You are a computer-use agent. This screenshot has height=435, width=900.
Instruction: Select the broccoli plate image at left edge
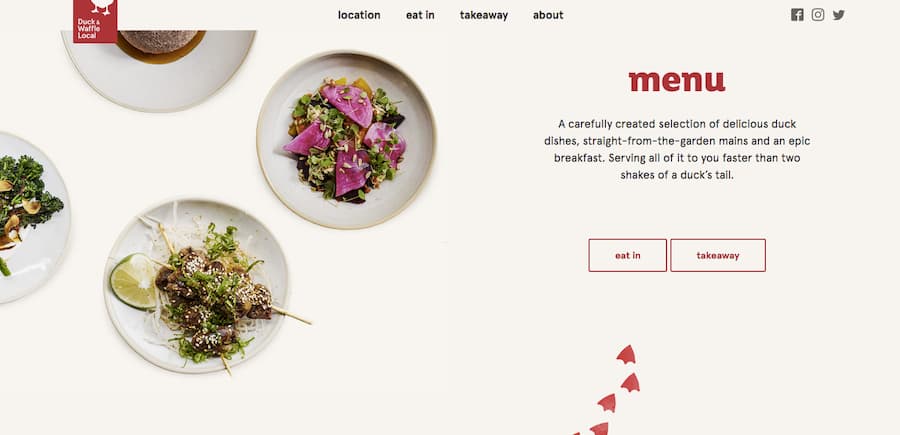[32, 218]
